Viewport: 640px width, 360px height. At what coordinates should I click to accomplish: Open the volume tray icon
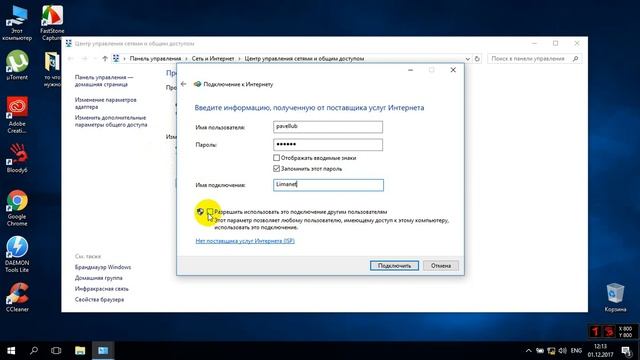(x=562, y=351)
